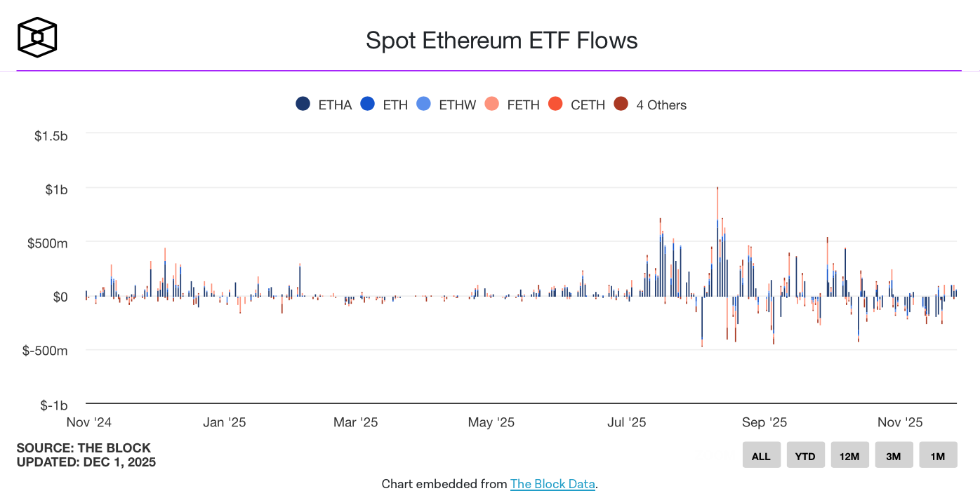
Task: Select the 12M time range
Action: point(849,456)
